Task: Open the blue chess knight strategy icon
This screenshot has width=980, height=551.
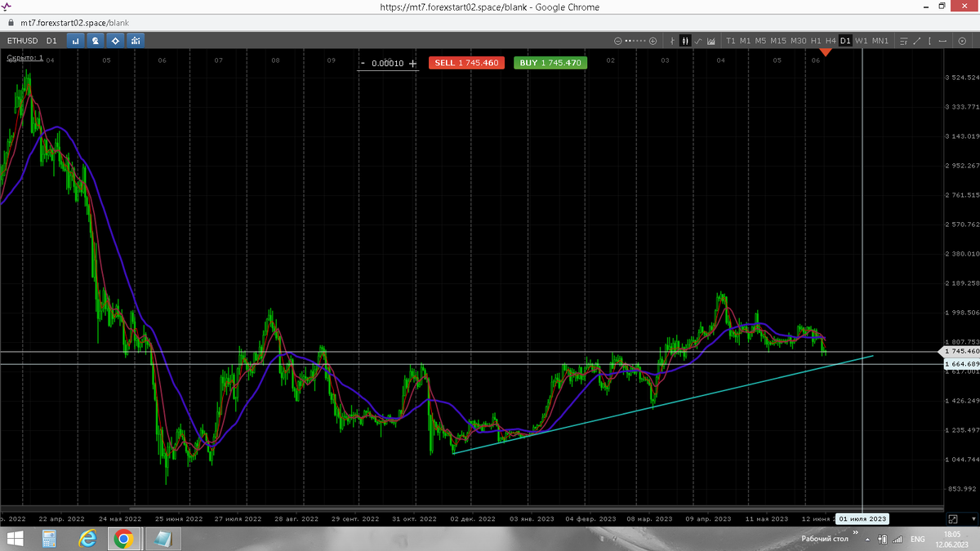Action: tap(96, 40)
